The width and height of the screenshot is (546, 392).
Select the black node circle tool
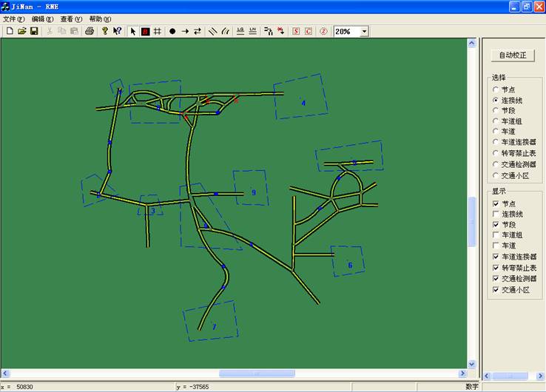pyautogui.click(x=172, y=32)
